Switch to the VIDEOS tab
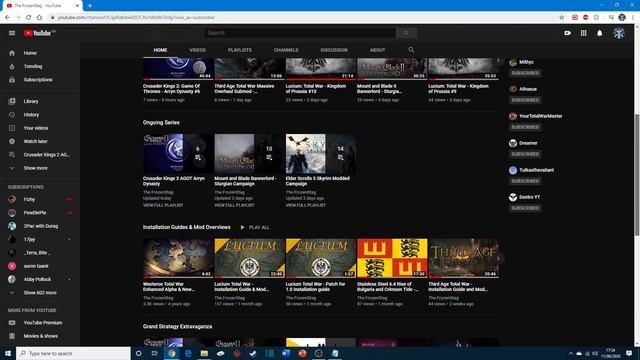Screen dimensions: 640x360 click(198, 50)
